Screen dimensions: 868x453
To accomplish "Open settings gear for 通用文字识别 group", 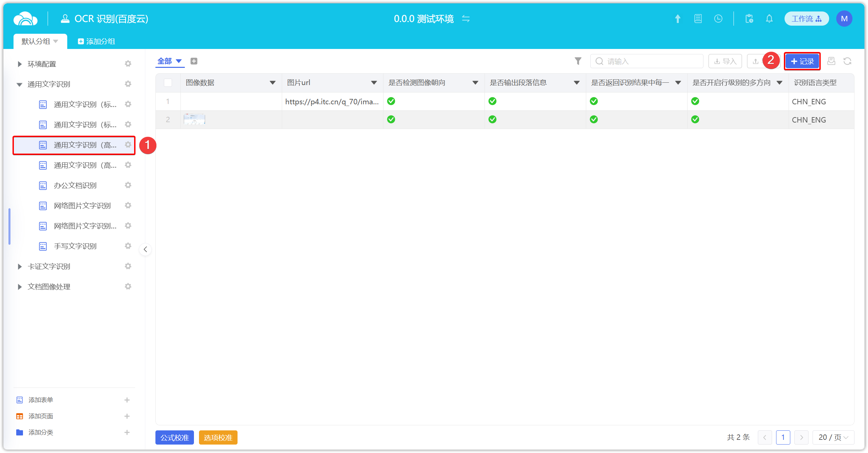I will (128, 84).
